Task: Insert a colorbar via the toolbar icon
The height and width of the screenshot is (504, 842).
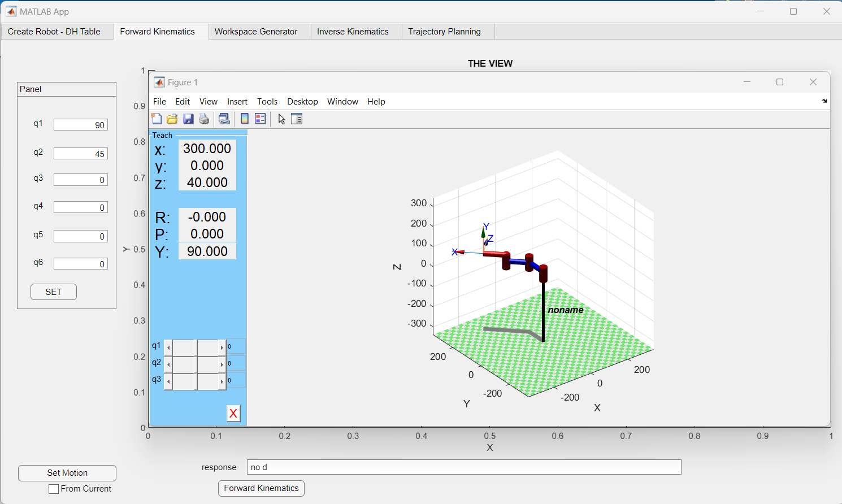Action: coord(245,119)
